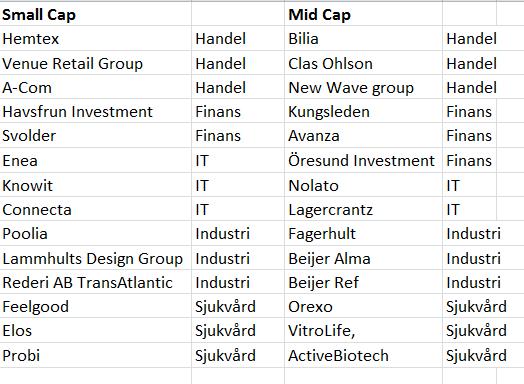Select the Enea cell
This screenshot has width=524, height=384.
96,160
